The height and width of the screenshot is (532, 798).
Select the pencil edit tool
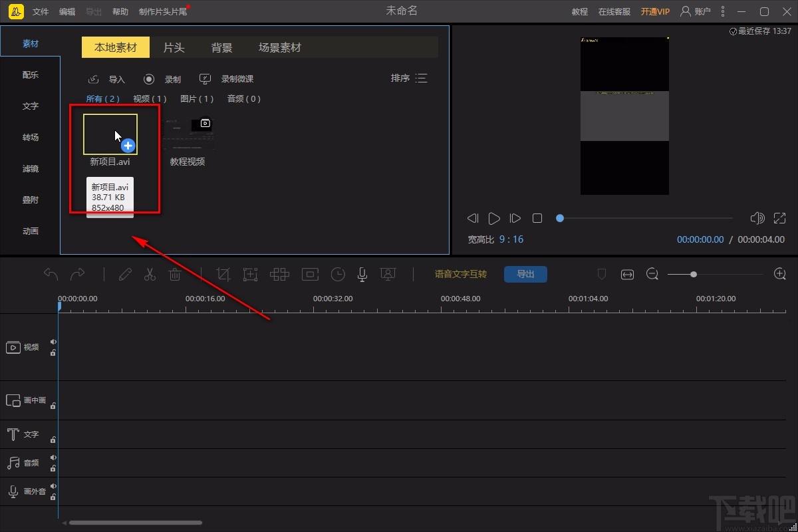125,274
